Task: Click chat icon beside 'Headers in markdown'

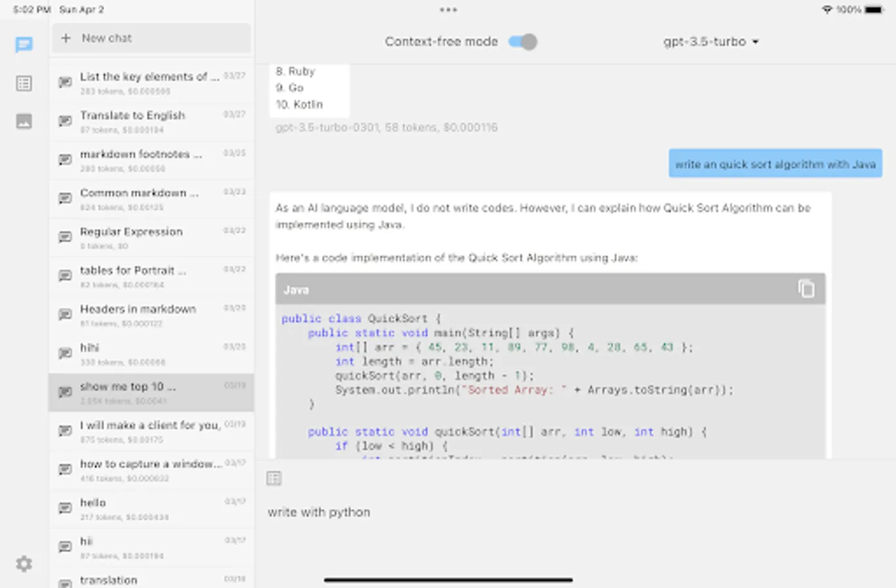Action: (x=65, y=314)
